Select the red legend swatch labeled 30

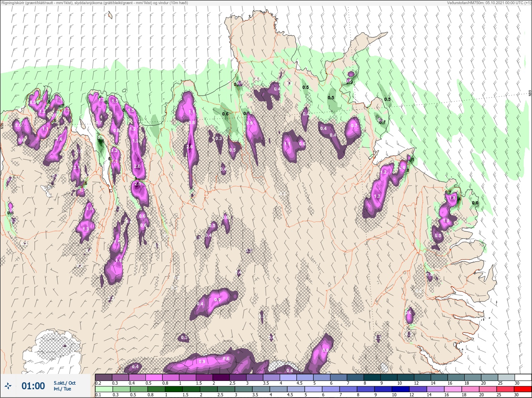(523, 389)
